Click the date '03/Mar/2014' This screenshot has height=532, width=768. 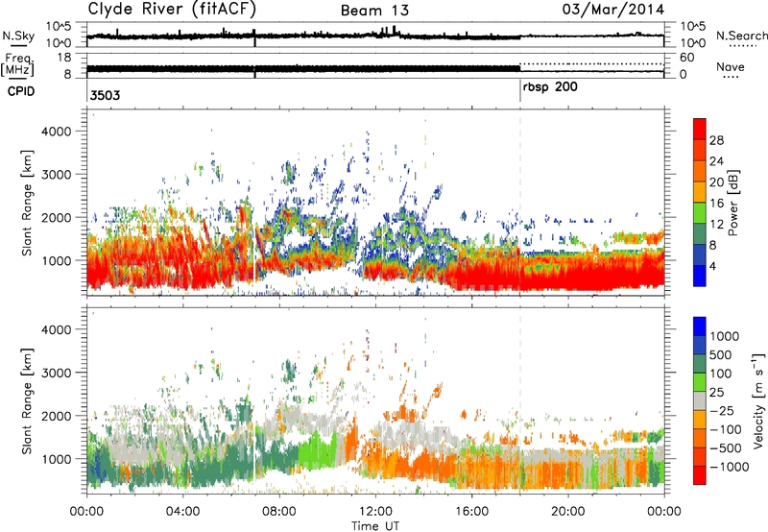(x=613, y=10)
